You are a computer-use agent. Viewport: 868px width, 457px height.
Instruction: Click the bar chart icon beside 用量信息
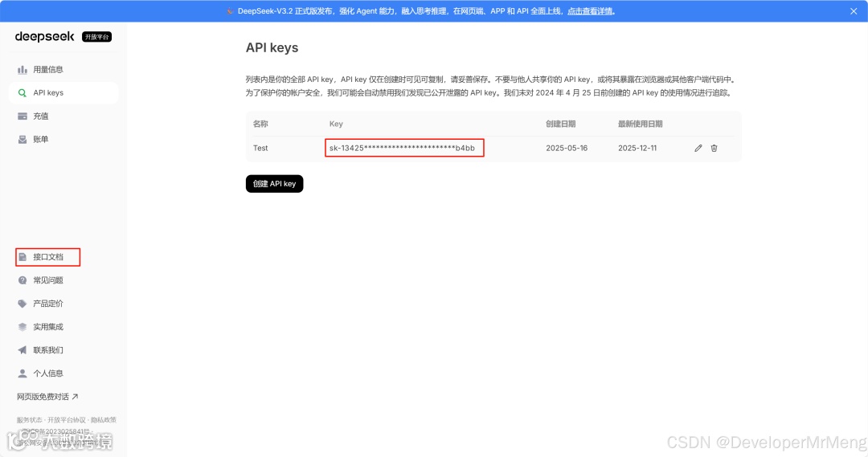tap(23, 70)
